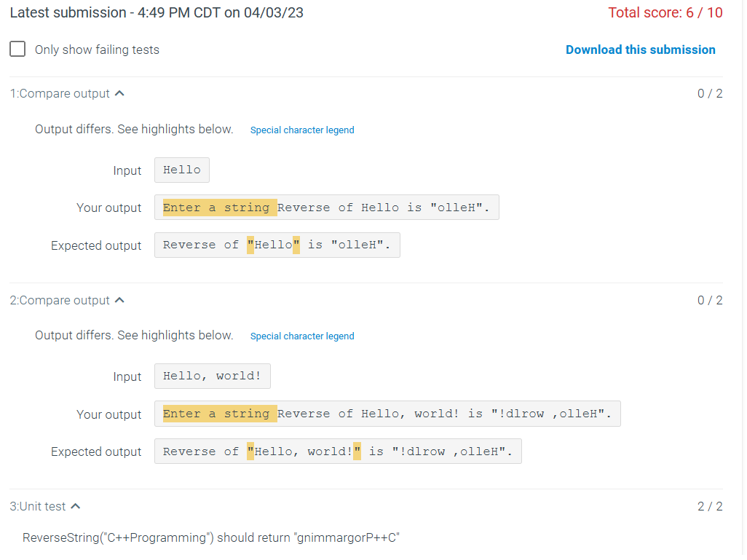
Task: Select the Input box containing Hello
Action: (181, 170)
